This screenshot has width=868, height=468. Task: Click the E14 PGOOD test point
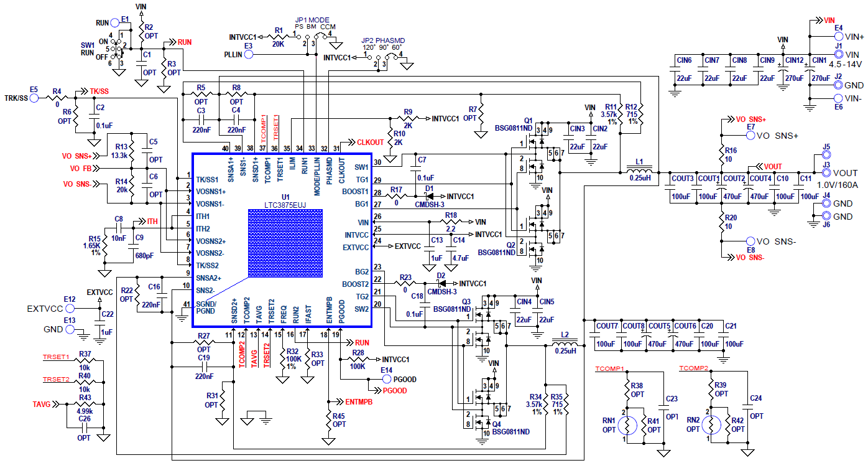[387, 379]
